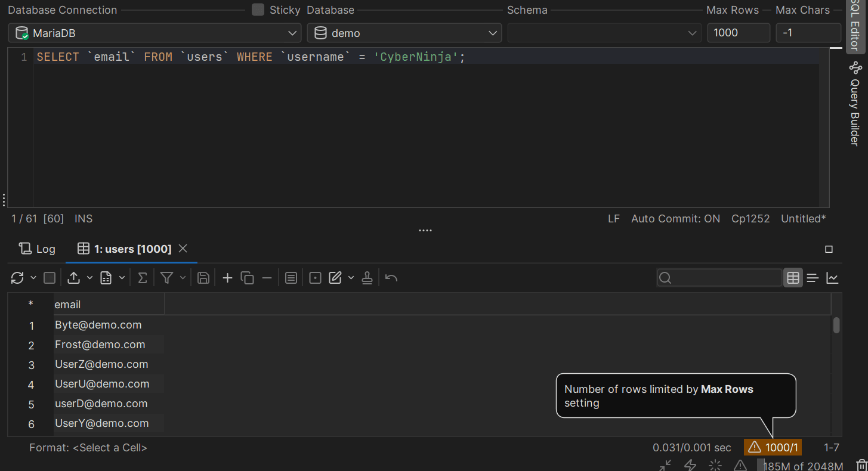Switch to chart view icon
The image size is (868, 471).
[x=832, y=278]
